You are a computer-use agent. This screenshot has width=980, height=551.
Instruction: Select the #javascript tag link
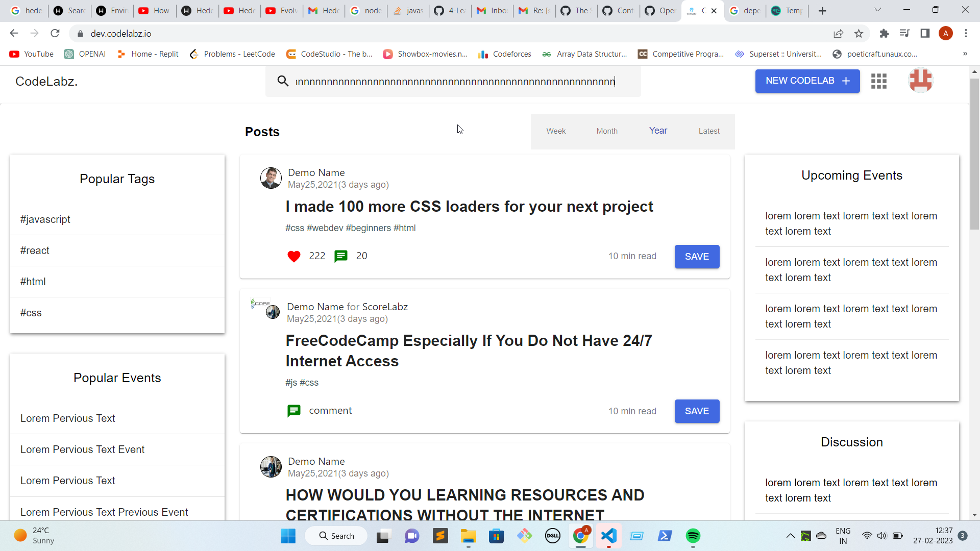coord(45,219)
